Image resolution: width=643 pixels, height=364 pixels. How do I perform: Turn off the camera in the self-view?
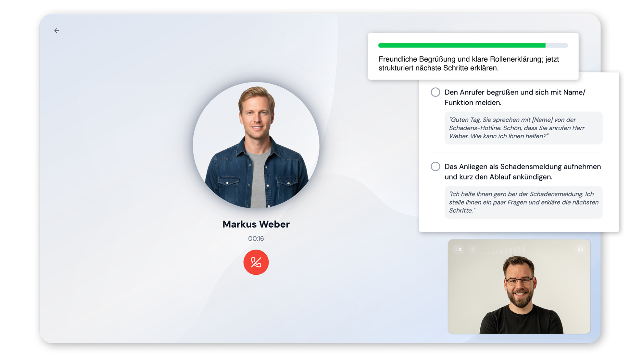[x=458, y=249]
